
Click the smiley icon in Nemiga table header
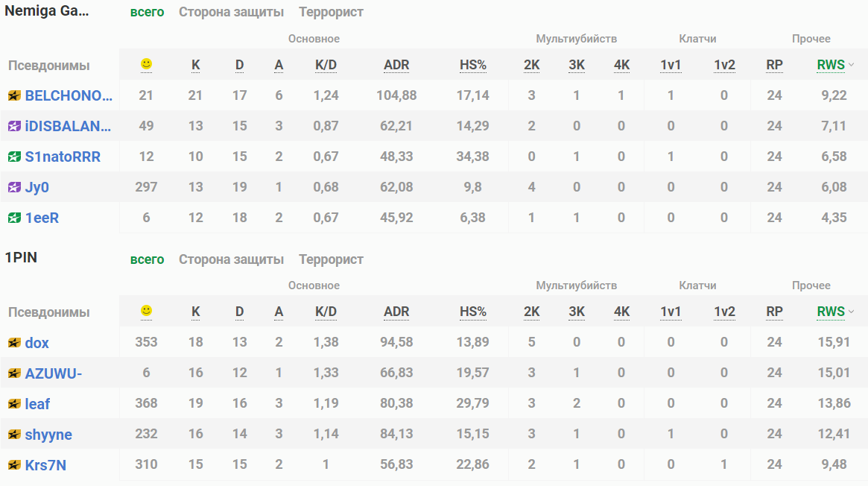pyautogui.click(x=146, y=65)
